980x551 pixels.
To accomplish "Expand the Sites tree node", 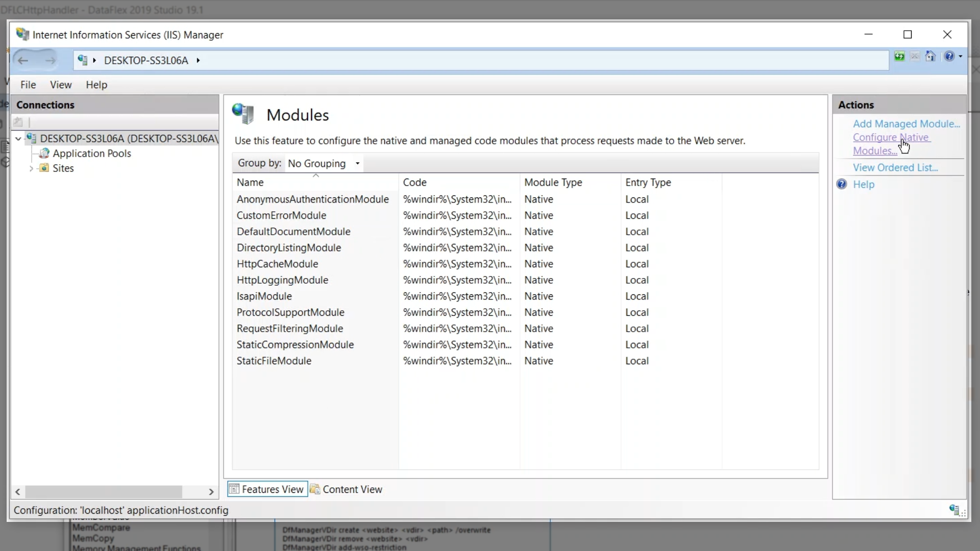I will pyautogui.click(x=31, y=168).
